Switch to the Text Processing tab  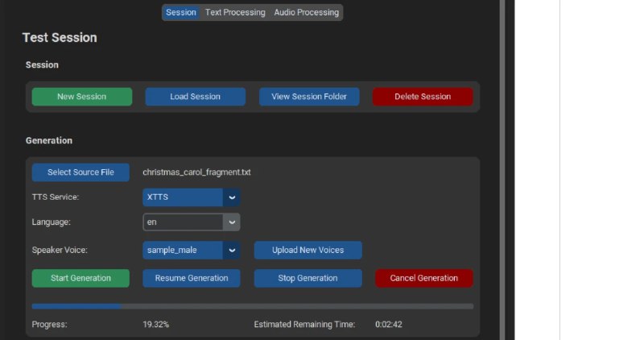(x=234, y=13)
